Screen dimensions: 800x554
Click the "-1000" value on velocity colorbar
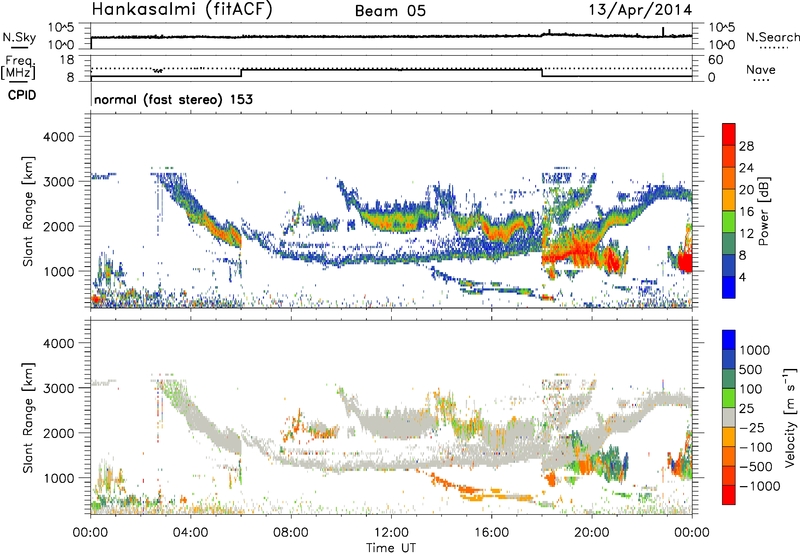pos(759,486)
